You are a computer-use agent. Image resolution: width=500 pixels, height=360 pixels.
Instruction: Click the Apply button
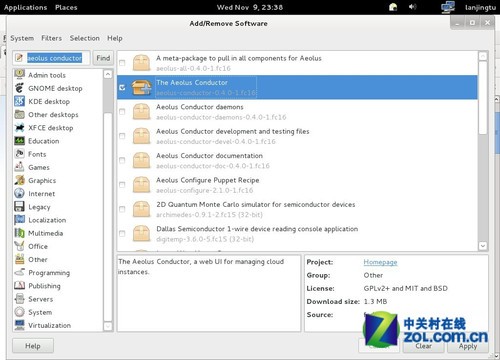click(x=468, y=346)
